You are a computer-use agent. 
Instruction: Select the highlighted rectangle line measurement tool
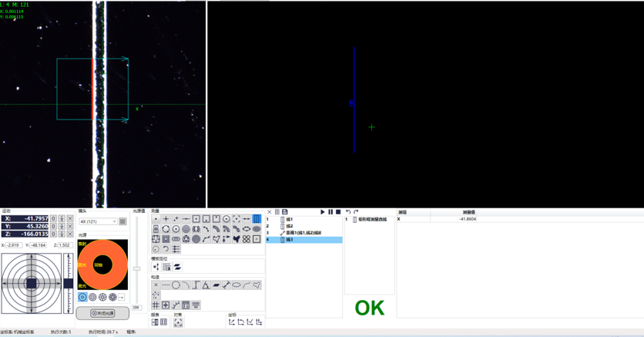257,219
